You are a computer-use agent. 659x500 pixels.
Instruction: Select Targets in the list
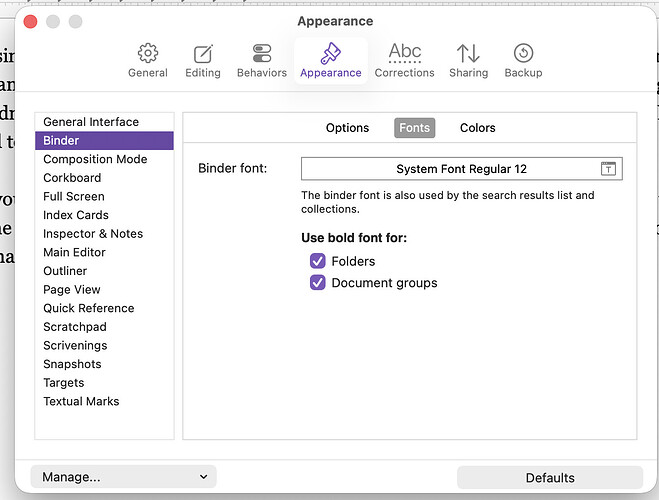point(104,383)
